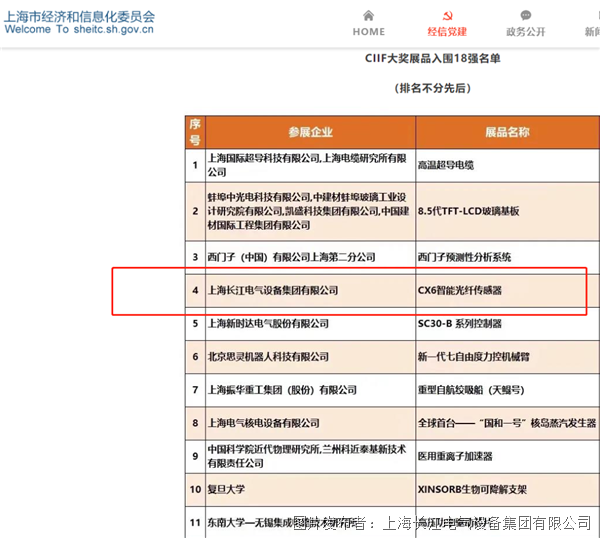600x538 pixels.
Task: Open the 经信党建 menu item
Action: (447, 24)
